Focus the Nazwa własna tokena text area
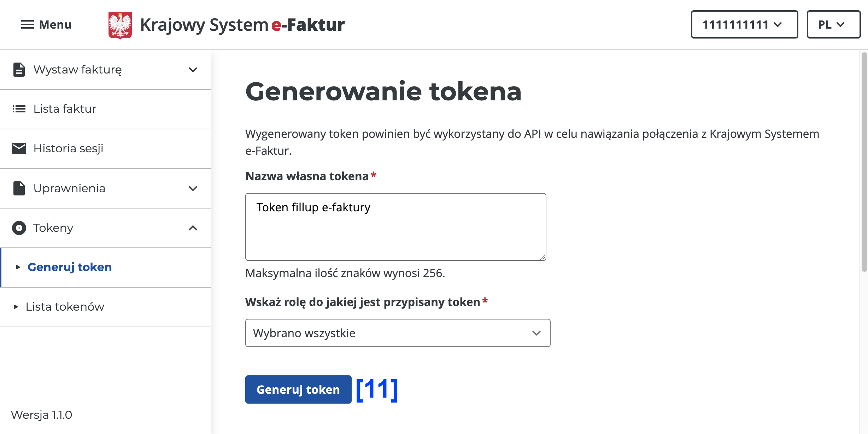 396,227
